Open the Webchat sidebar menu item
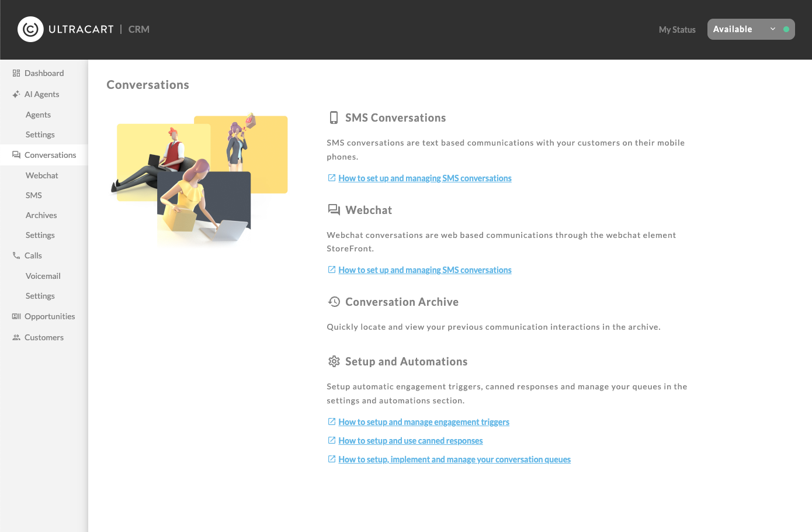This screenshot has width=812, height=532. click(42, 175)
